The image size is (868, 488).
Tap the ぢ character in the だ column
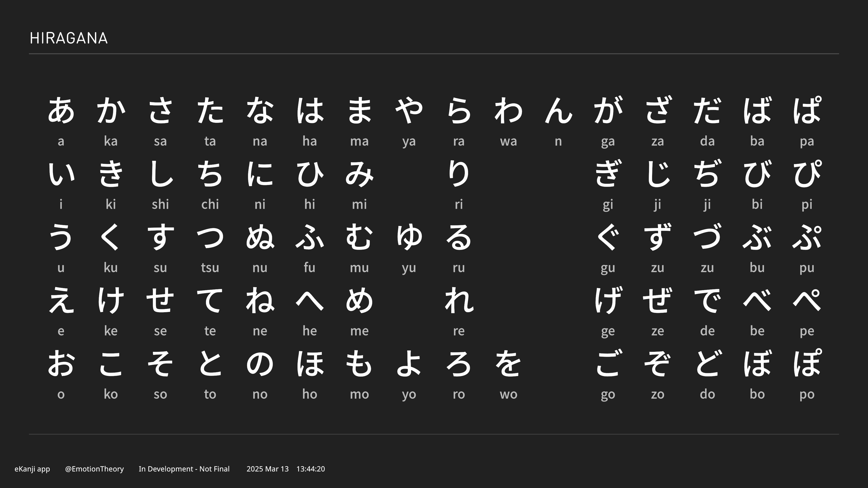pos(707,174)
